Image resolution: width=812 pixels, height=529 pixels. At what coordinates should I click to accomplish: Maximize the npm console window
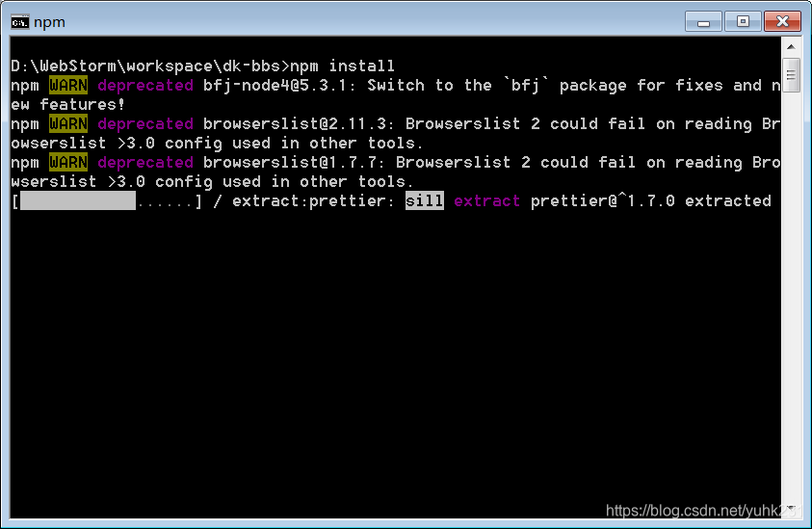point(743,22)
